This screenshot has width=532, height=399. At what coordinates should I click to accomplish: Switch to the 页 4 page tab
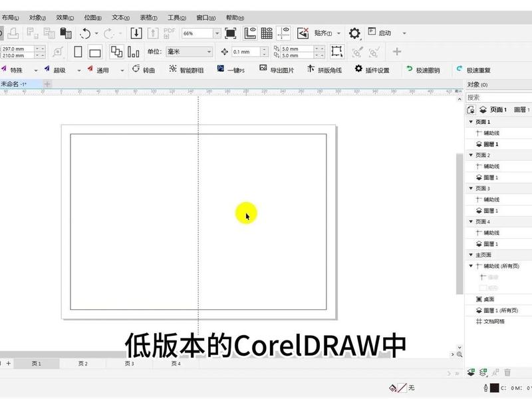click(176, 363)
